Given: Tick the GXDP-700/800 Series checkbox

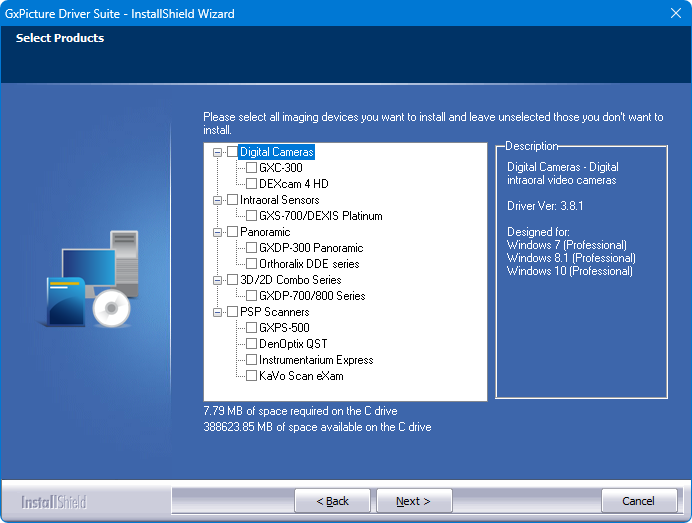Looking at the screenshot, I should tap(251, 296).
